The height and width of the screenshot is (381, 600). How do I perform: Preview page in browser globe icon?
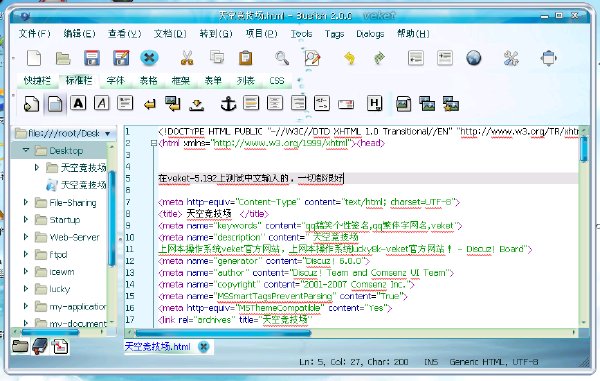(x=474, y=58)
